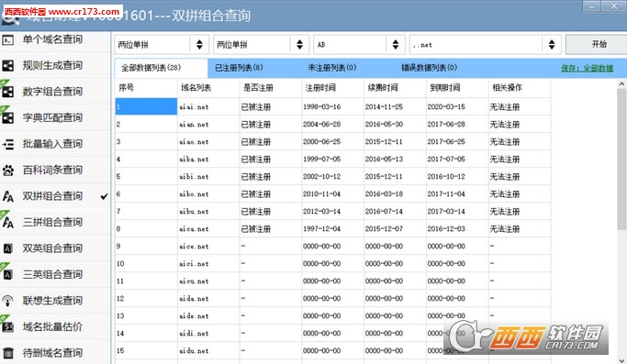Expand the second 两位单拼 dropdown

261,44
